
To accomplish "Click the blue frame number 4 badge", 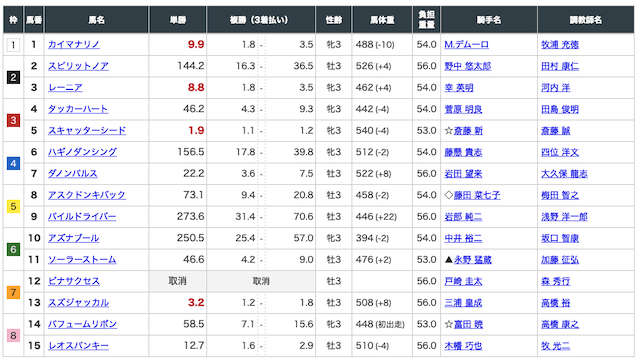I will click(13, 163).
